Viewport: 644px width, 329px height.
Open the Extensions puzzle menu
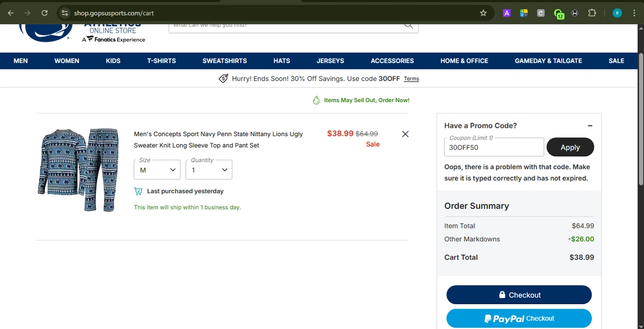(592, 13)
